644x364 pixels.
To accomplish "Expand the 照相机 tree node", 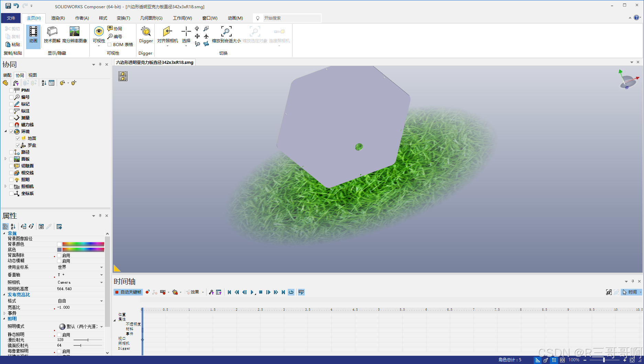I will (5, 186).
